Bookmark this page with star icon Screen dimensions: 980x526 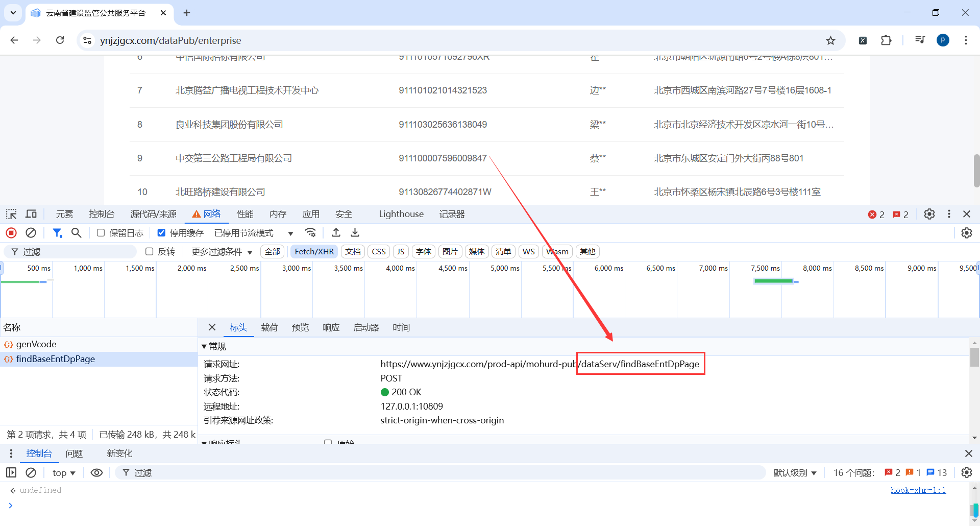pos(831,40)
